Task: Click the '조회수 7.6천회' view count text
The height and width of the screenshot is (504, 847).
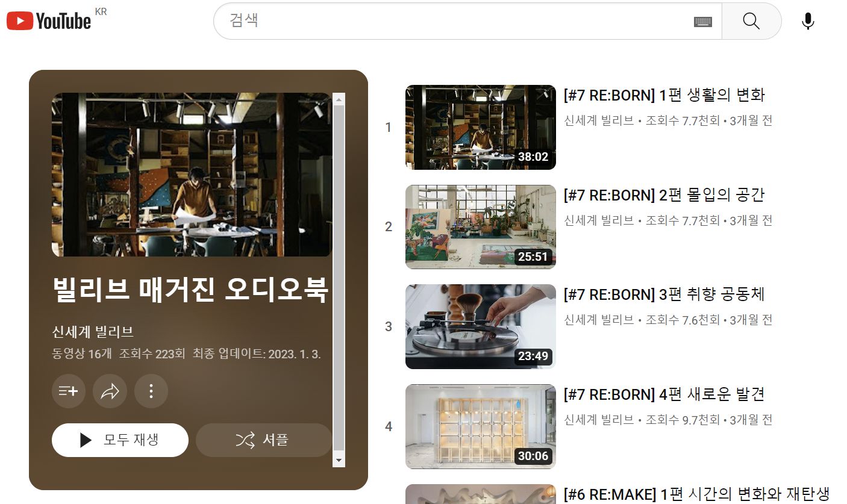Action: coord(683,320)
